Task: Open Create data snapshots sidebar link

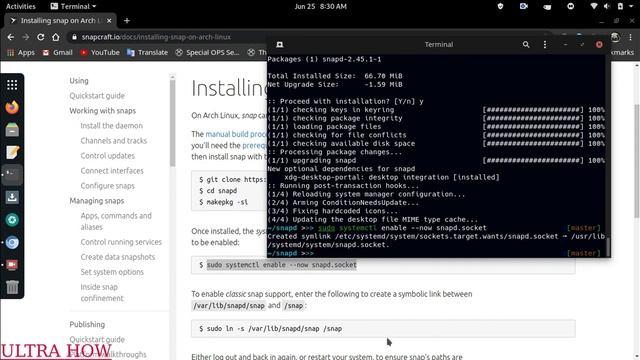Action: click(118, 257)
